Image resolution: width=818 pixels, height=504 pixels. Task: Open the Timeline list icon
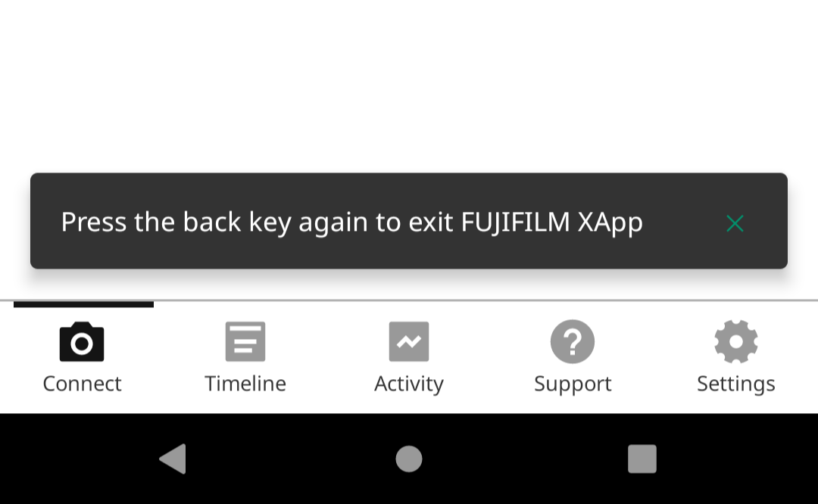tap(245, 341)
